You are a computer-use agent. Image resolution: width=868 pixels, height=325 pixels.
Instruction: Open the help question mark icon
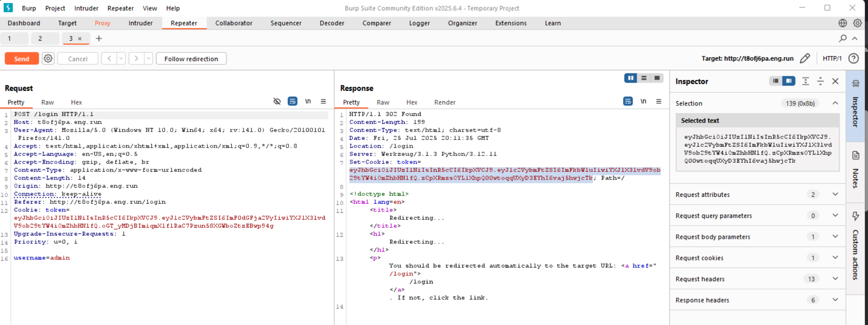point(853,58)
